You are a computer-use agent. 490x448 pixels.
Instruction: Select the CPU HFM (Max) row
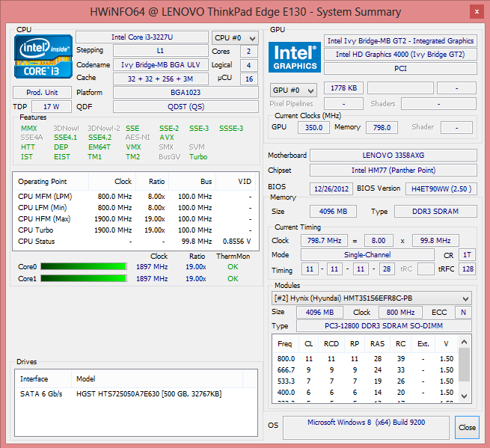(x=136, y=219)
